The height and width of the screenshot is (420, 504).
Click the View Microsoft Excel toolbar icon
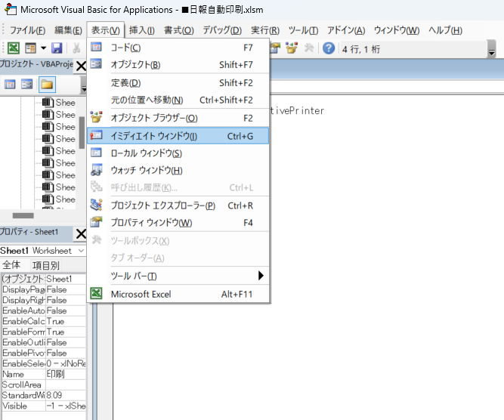pos(14,48)
